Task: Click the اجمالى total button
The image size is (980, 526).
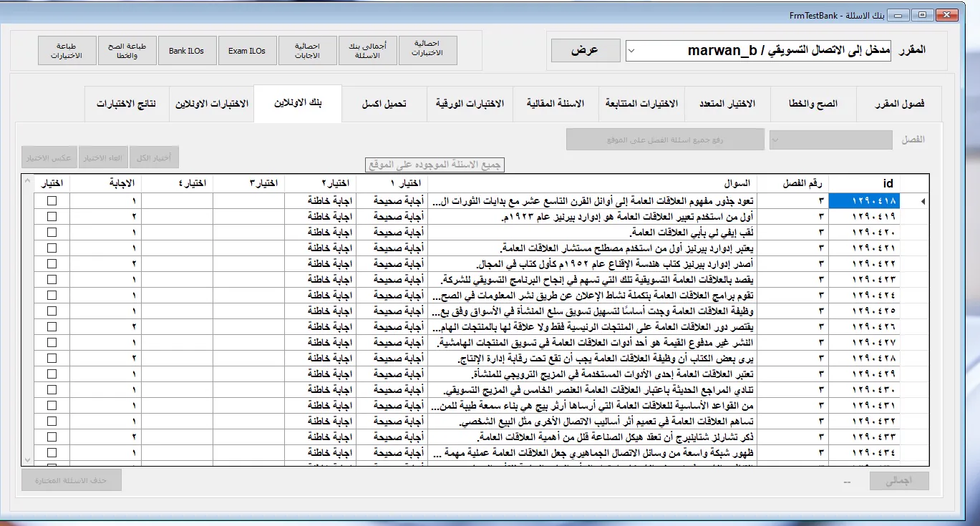Action: click(x=899, y=482)
